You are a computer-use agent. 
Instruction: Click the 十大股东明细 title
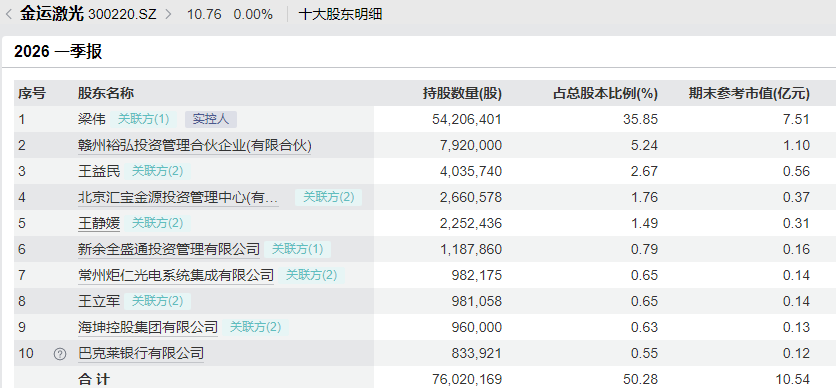340,14
